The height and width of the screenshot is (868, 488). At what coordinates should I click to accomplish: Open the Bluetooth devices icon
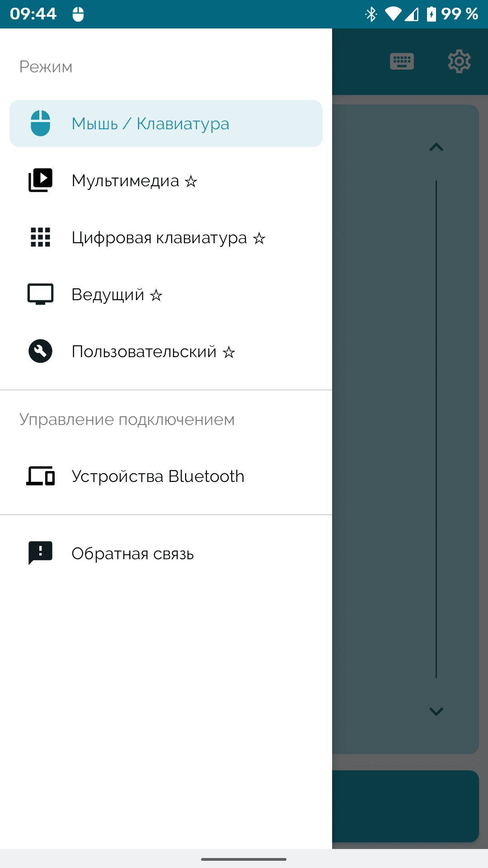pos(40,476)
